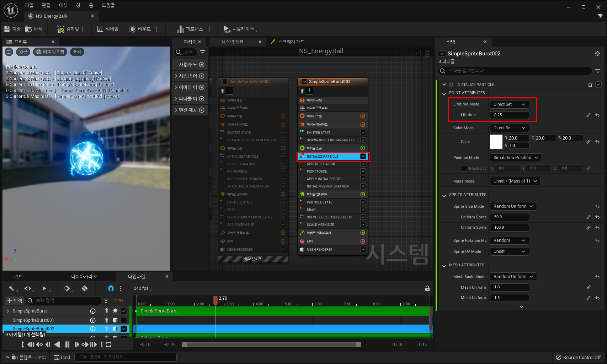The height and width of the screenshot is (364, 607).
Task: Toggle SimpleSpriteBurst002 node header checkbox
Action: 304,82
